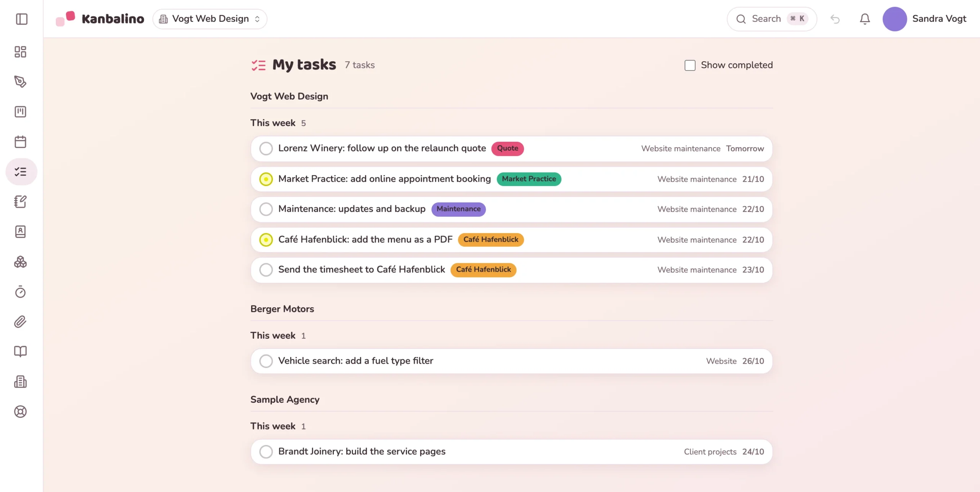The height and width of the screenshot is (492, 980).
Task: Open the kanban board icon
Action: click(x=20, y=112)
